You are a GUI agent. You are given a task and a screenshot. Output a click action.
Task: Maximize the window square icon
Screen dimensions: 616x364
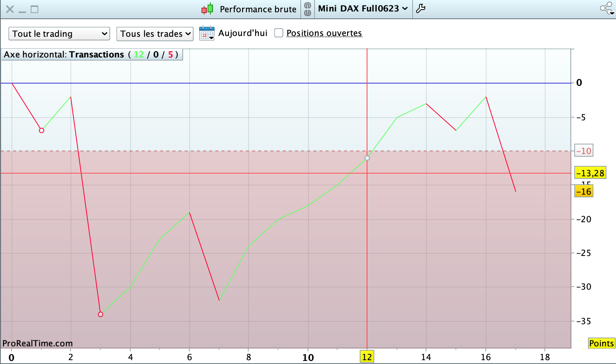[x=34, y=9]
